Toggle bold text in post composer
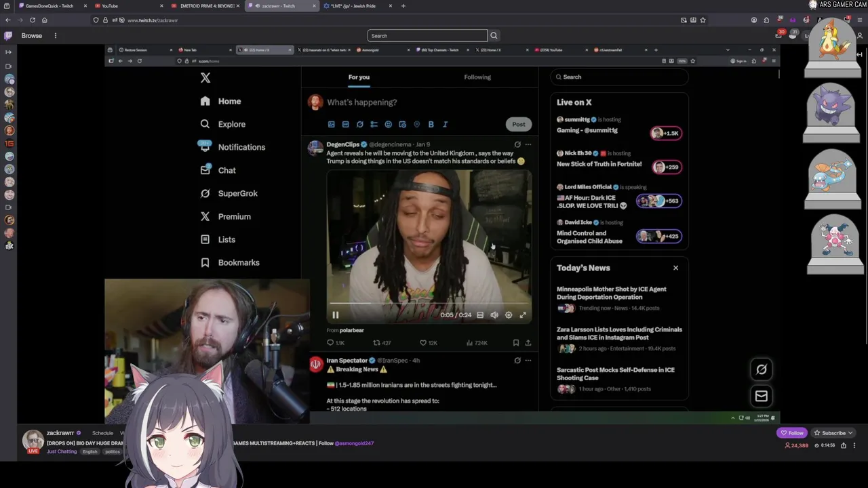Screen dimensions: 868x488 pos(431,125)
